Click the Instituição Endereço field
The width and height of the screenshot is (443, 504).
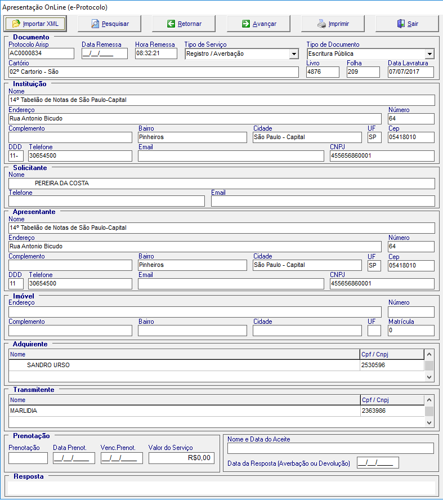tap(195, 119)
